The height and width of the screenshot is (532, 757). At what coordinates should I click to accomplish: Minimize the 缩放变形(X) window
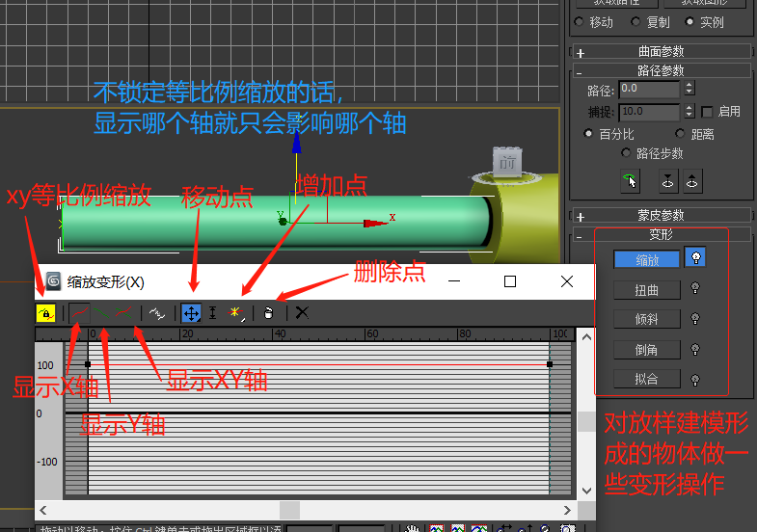tap(454, 281)
